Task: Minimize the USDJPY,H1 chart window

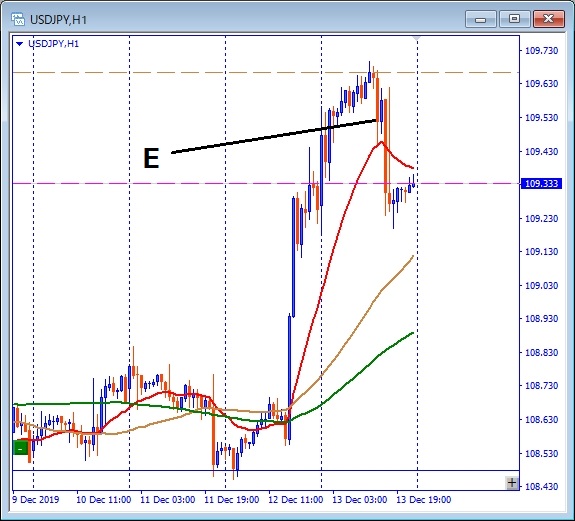Action: pos(480,19)
